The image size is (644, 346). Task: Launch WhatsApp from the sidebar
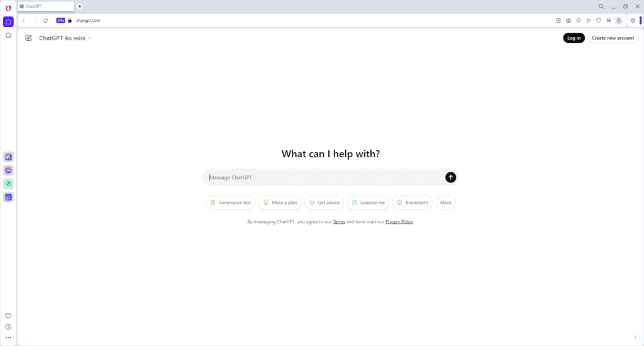click(x=8, y=184)
